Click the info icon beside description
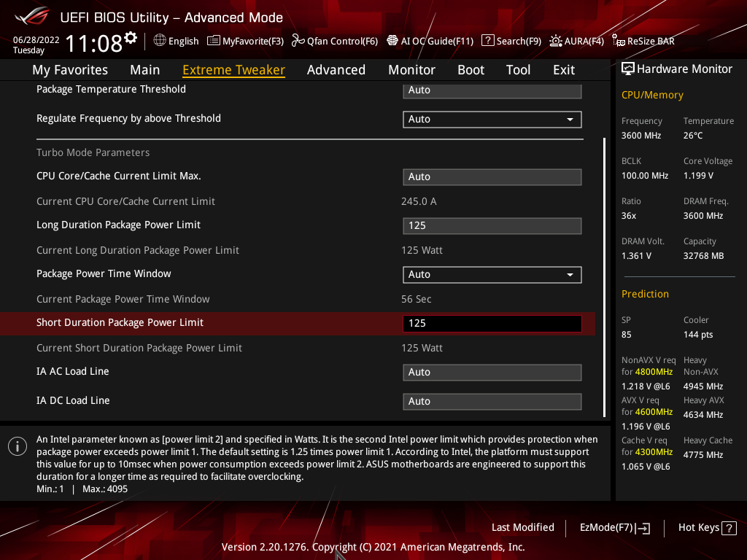The width and height of the screenshot is (747, 560). click(x=18, y=446)
